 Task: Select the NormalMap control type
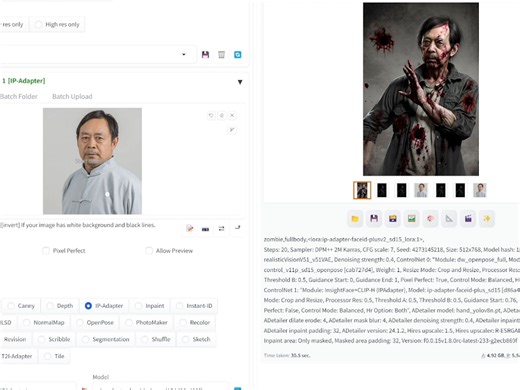(x=44, y=322)
